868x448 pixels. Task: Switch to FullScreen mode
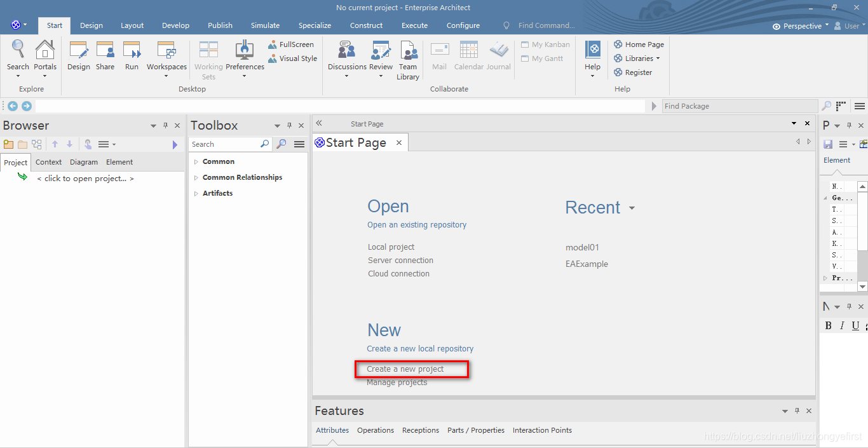291,44
